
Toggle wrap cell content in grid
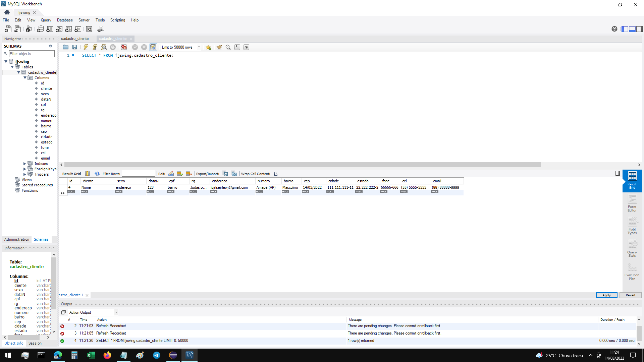coord(276,174)
